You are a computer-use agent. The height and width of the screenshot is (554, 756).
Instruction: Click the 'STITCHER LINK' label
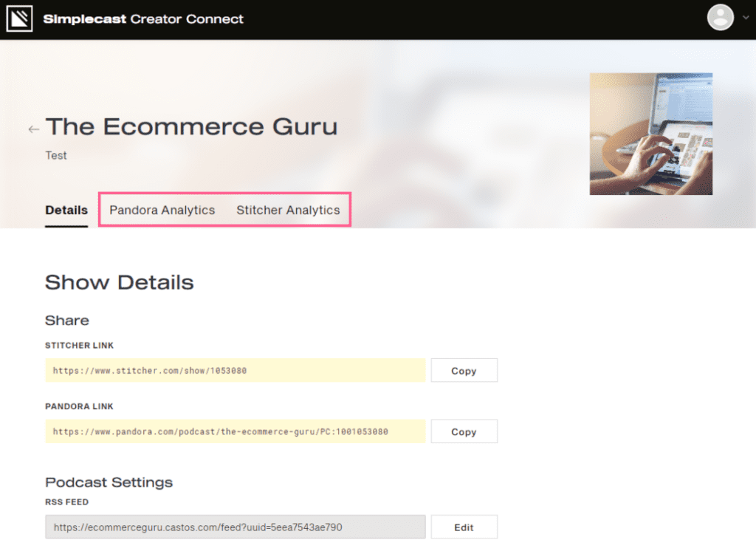coord(80,346)
